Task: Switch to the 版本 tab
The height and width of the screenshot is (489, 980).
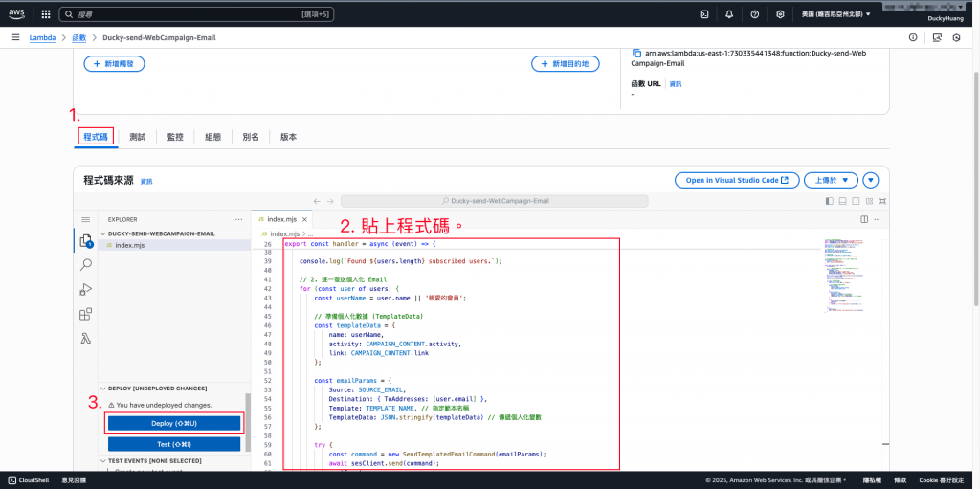Action: (x=289, y=137)
